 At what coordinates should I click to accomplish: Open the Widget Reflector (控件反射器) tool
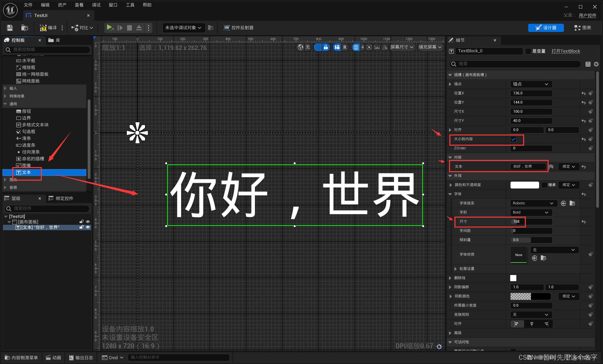point(238,28)
